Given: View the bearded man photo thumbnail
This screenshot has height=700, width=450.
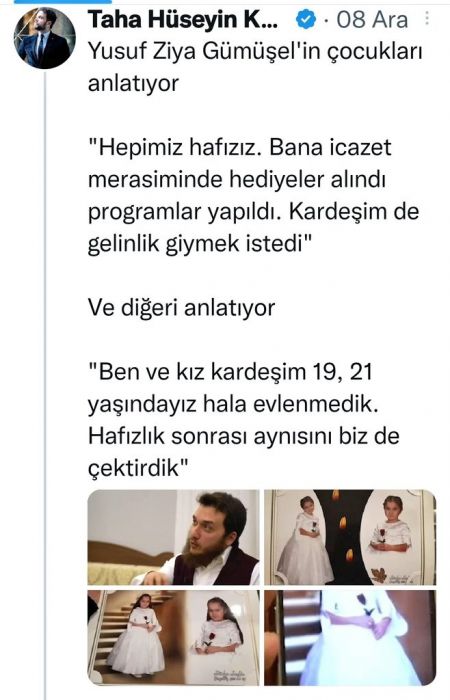Looking at the screenshot, I should tap(173, 538).
